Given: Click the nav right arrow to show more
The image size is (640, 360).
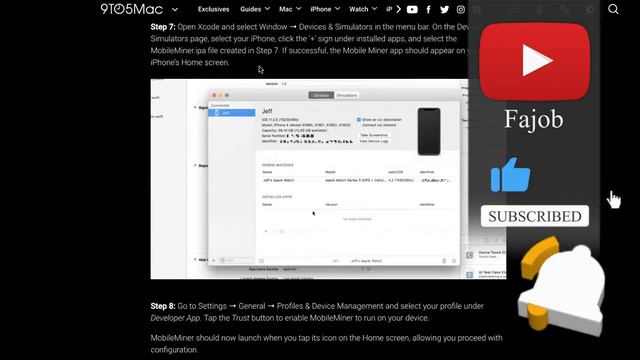Looking at the screenshot, I should click(x=398, y=9).
